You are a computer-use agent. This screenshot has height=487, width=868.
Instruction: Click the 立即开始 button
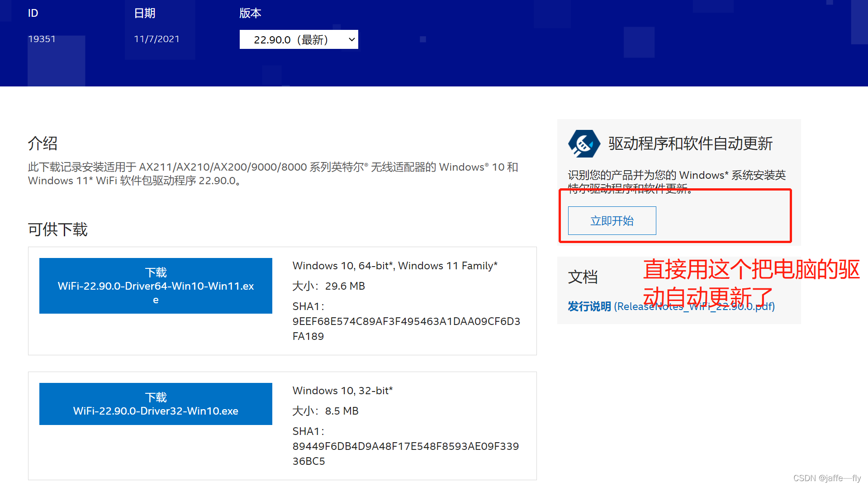[x=612, y=220]
